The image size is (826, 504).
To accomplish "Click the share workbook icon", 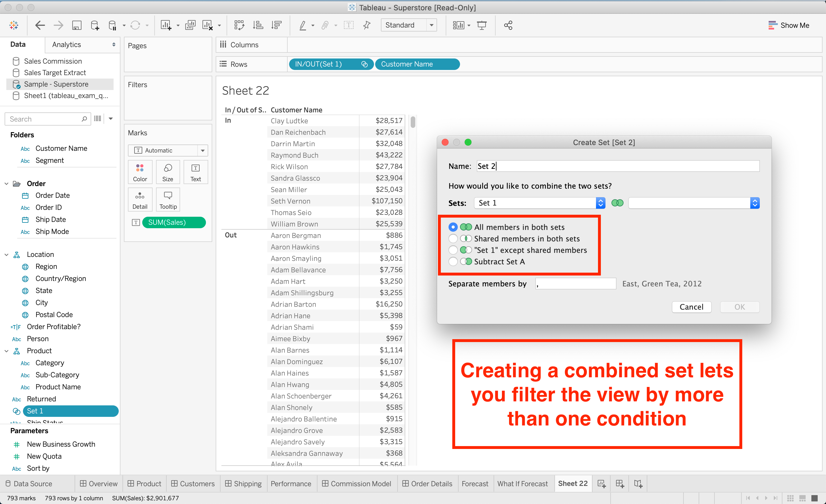I will [x=508, y=25].
